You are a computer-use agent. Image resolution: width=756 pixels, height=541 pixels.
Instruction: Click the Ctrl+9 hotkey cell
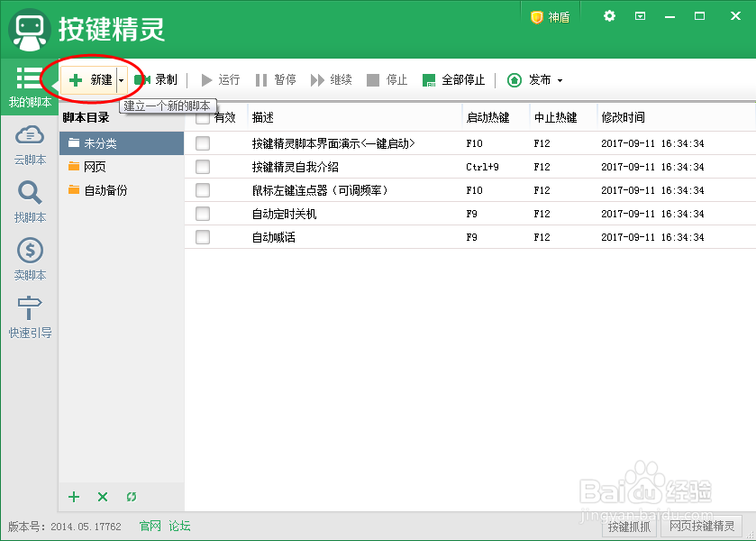(x=482, y=167)
